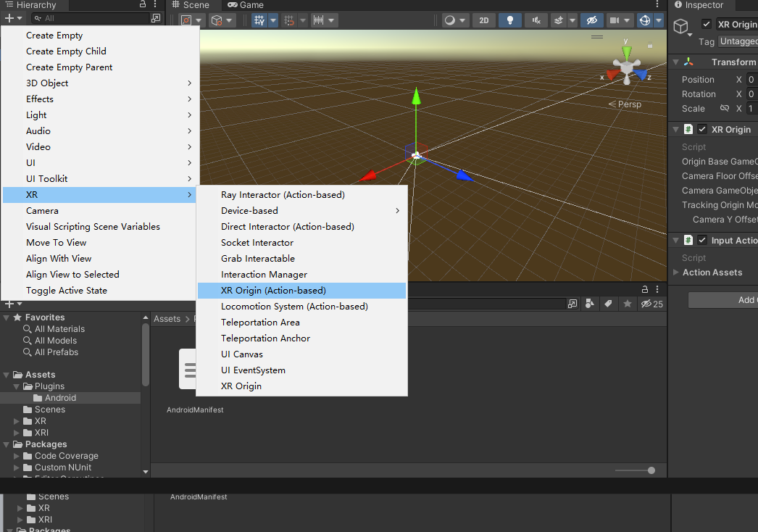Screen dimensions: 758x532
Task: Toggle hidden packages visibility showing 25
Action: [x=651, y=304]
